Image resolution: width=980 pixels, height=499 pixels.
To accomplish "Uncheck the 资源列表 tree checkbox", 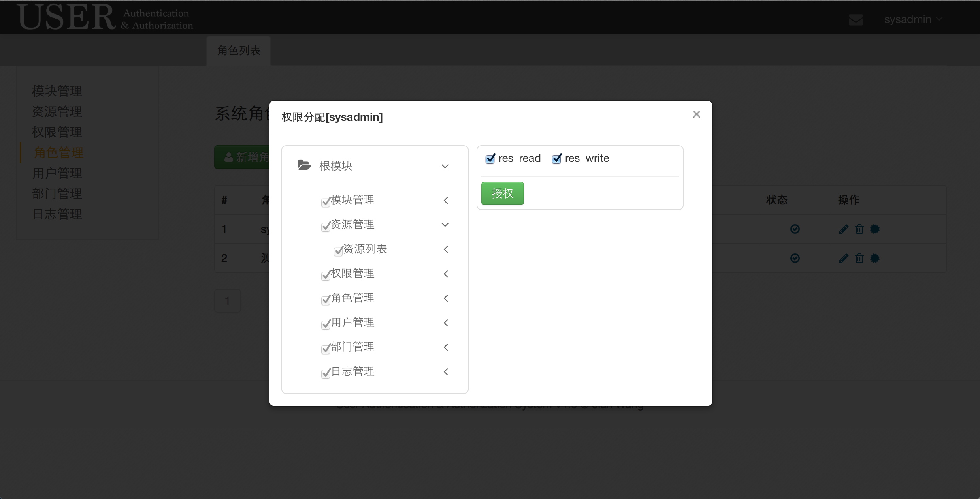I will click(x=338, y=251).
